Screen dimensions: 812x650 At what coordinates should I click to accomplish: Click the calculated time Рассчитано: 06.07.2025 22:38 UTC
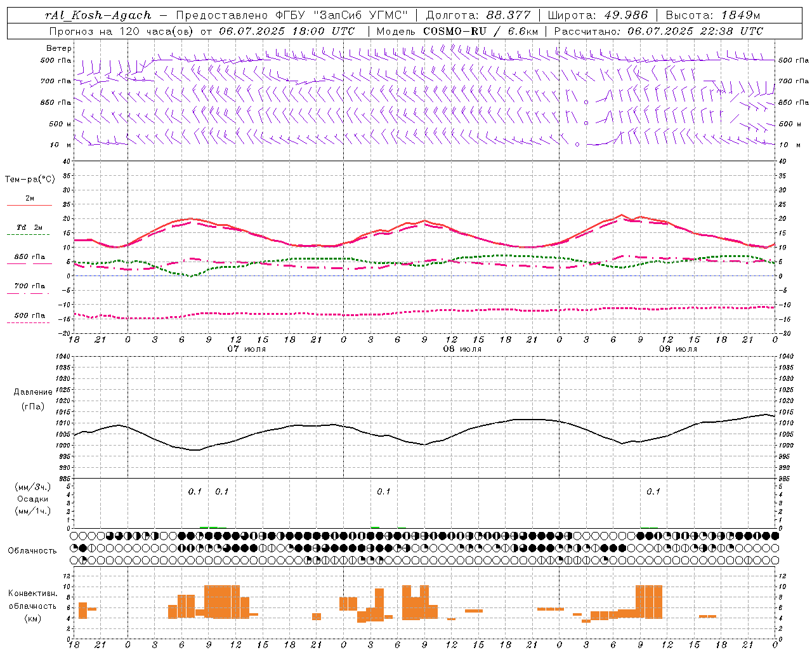point(658,31)
